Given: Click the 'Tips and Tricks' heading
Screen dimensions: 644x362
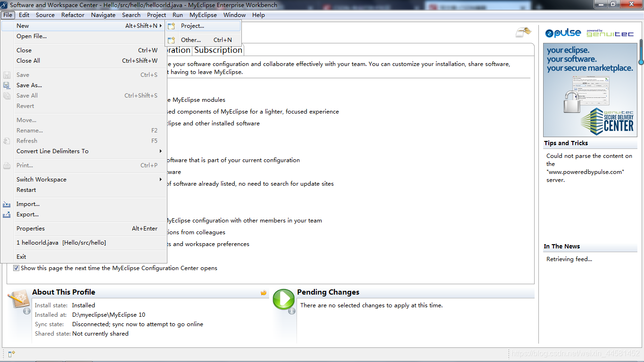Looking at the screenshot, I should 566,143.
